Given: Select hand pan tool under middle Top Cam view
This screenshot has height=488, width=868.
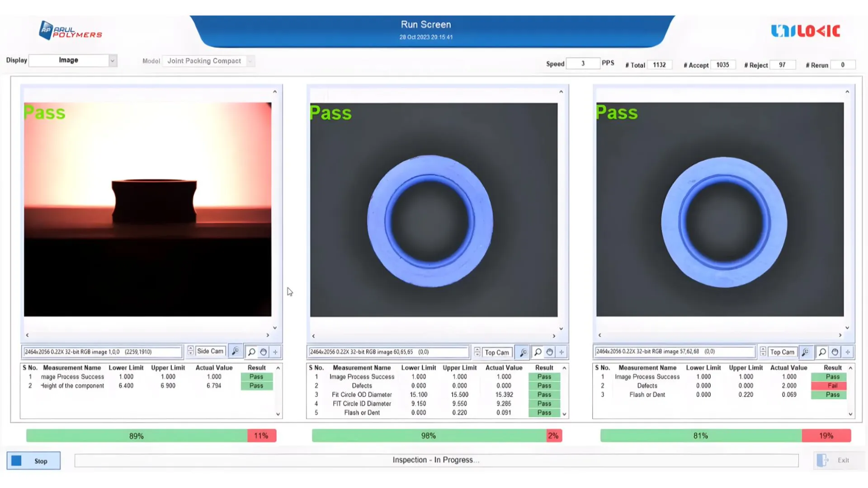Looking at the screenshot, I should coord(550,352).
